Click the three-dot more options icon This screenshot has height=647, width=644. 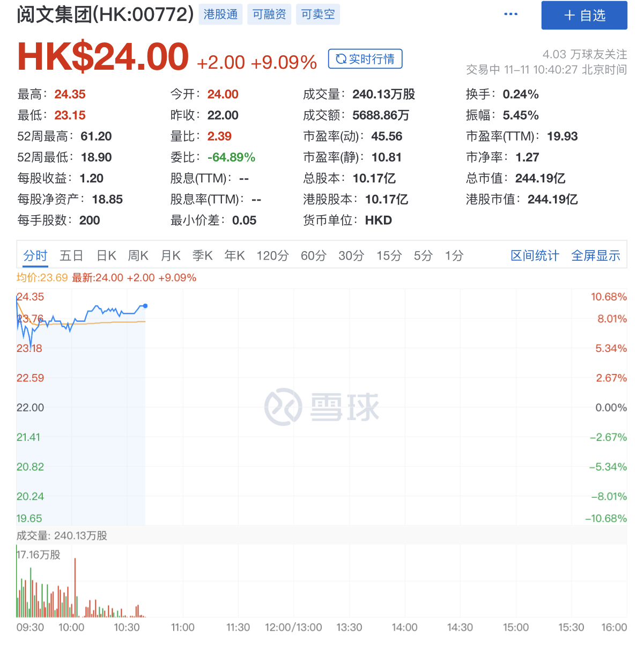click(x=510, y=14)
